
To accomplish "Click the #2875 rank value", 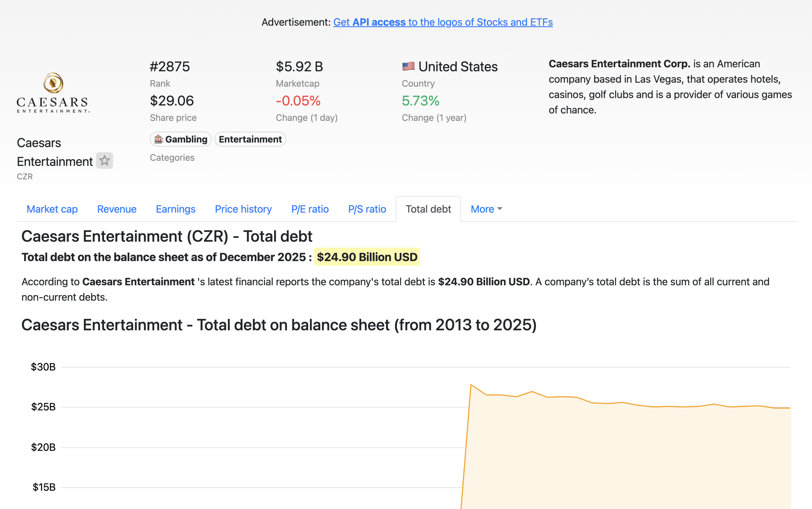I will [170, 67].
